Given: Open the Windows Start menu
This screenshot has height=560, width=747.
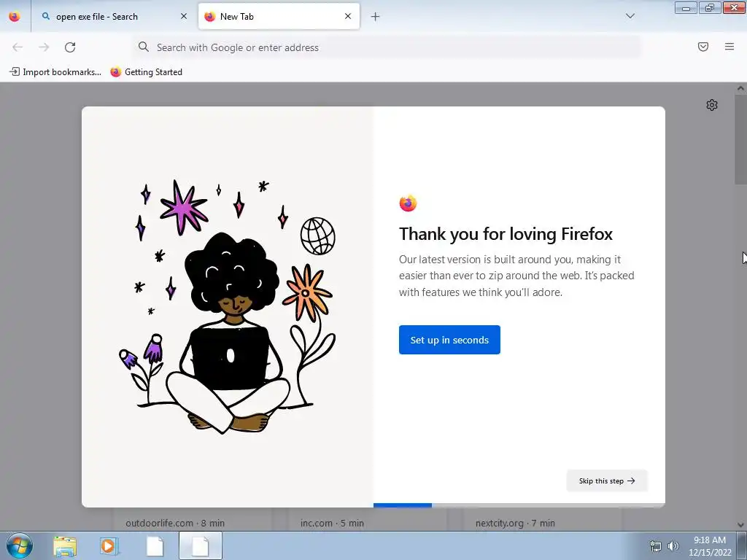Looking at the screenshot, I should [20, 545].
